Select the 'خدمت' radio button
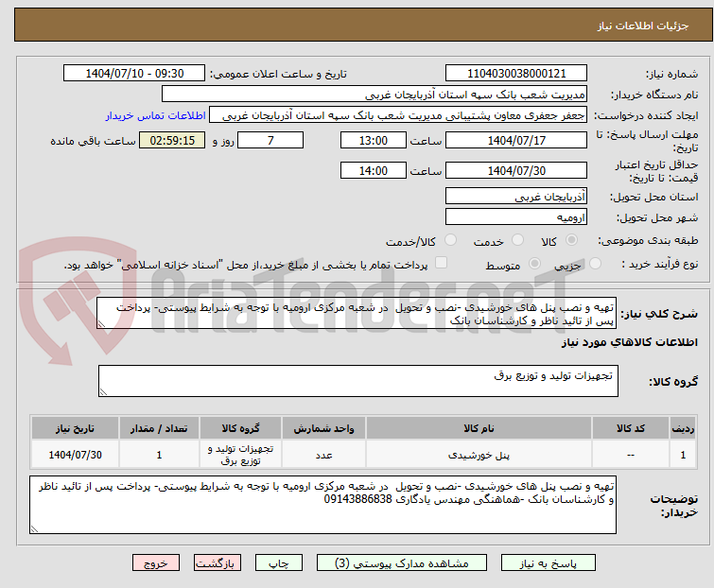Image resolution: width=714 pixels, height=588 pixels. pos(517,240)
